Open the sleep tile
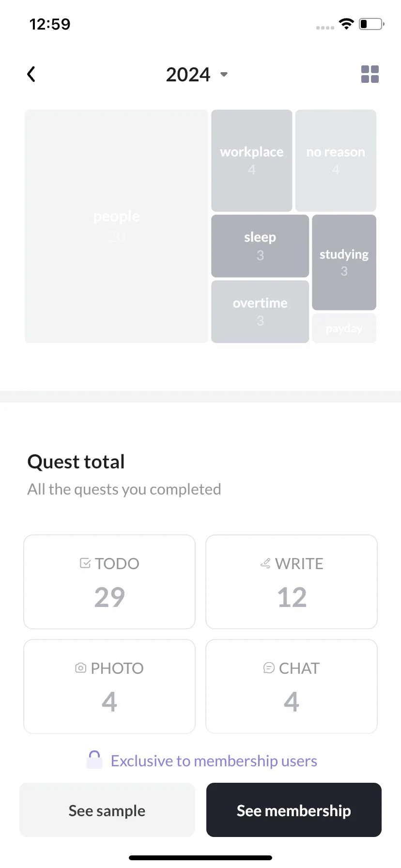401x868 pixels. [260, 246]
